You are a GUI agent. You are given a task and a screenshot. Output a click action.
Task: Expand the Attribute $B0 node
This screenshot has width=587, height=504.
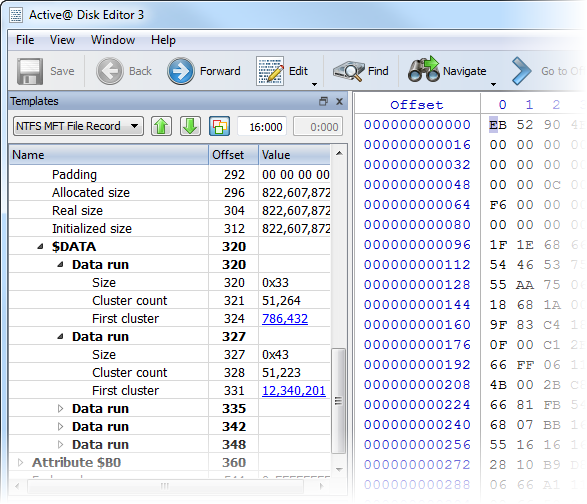tap(21, 462)
